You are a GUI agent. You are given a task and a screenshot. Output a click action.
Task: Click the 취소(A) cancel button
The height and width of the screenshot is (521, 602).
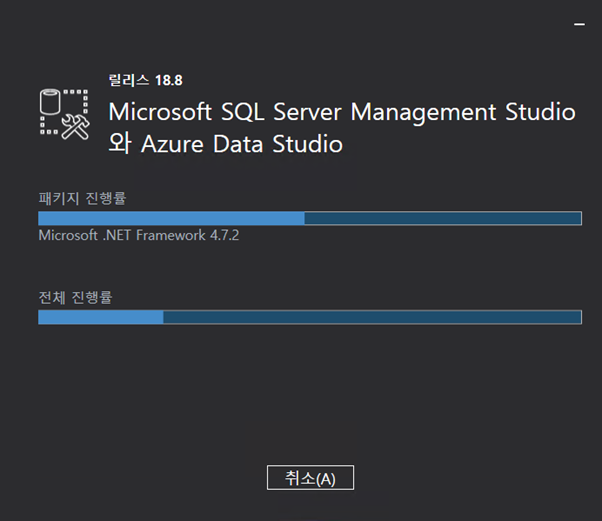(310, 478)
